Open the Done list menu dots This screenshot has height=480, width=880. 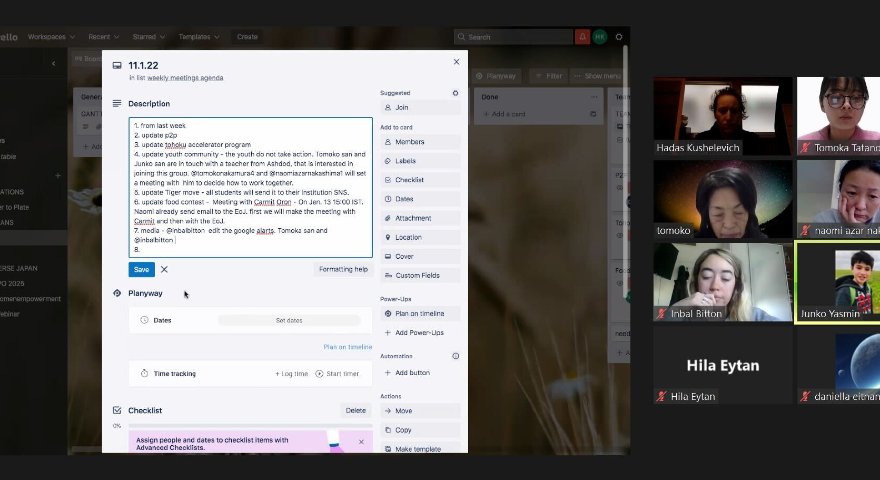pos(594,97)
